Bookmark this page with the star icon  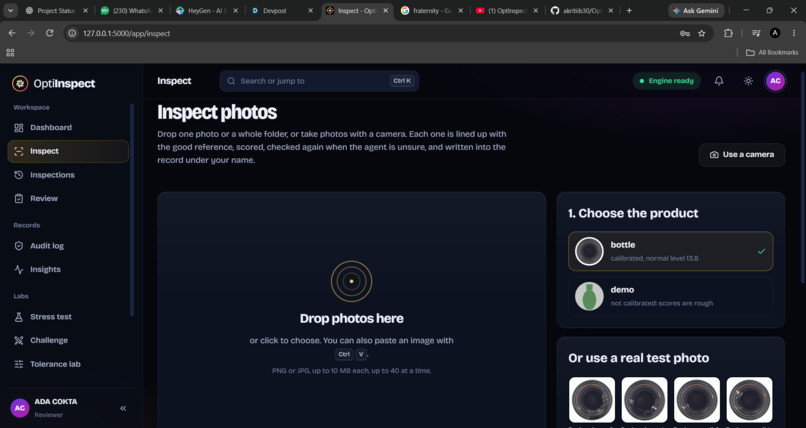tap(702, 33)
